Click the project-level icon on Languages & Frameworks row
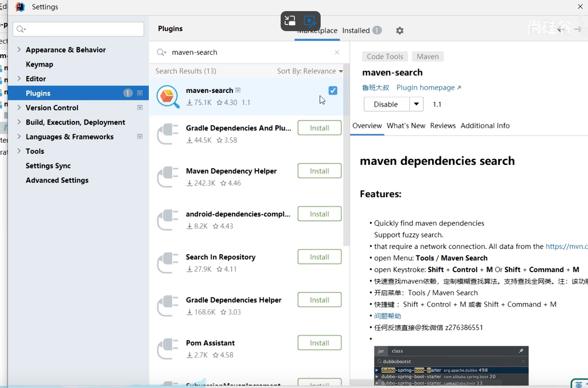 pos(140,136)
